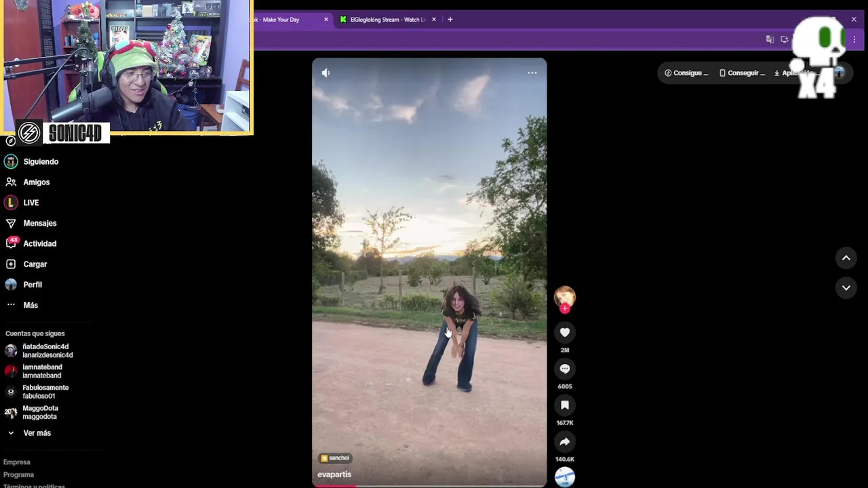This screenshot has width=868, height=488.
Task: Toggle video sound with speaker icon
Action: [x=325, y=73]
